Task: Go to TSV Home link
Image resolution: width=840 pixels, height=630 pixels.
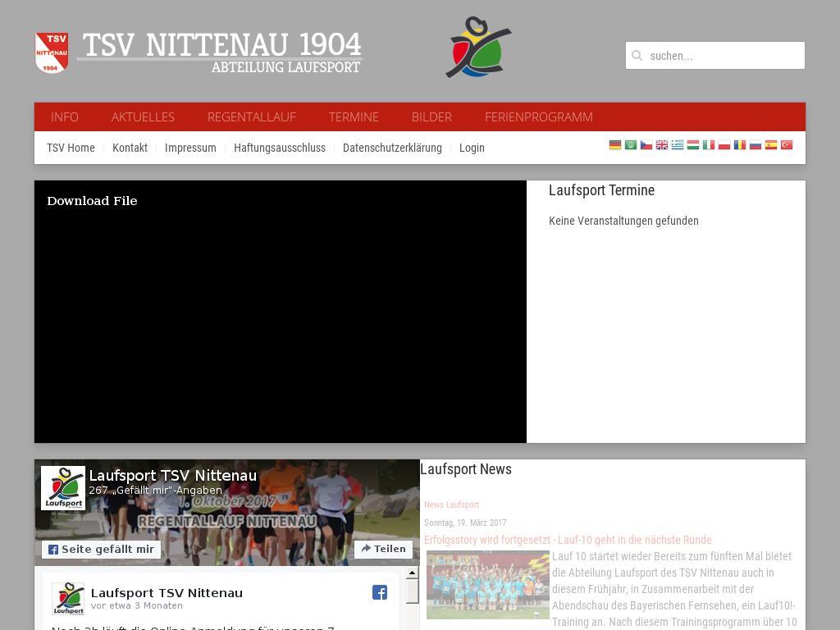Action: click(x=71, y=148)
